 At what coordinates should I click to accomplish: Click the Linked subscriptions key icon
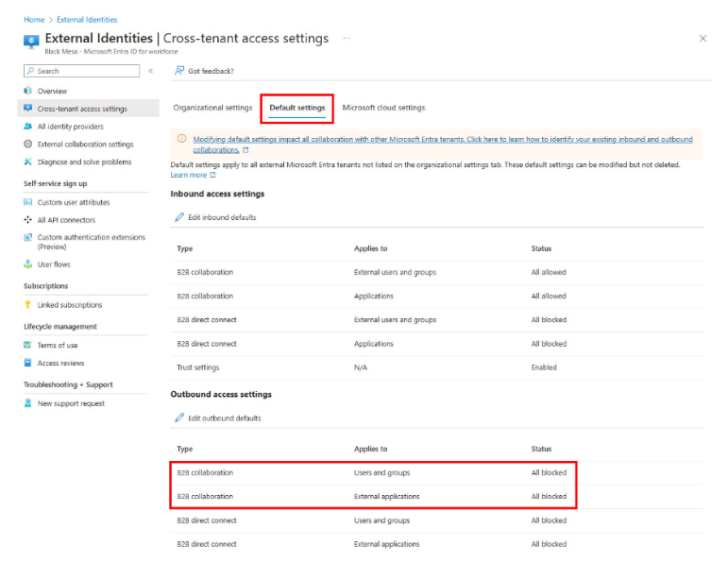pyautogui.click(x=28, y=305)
